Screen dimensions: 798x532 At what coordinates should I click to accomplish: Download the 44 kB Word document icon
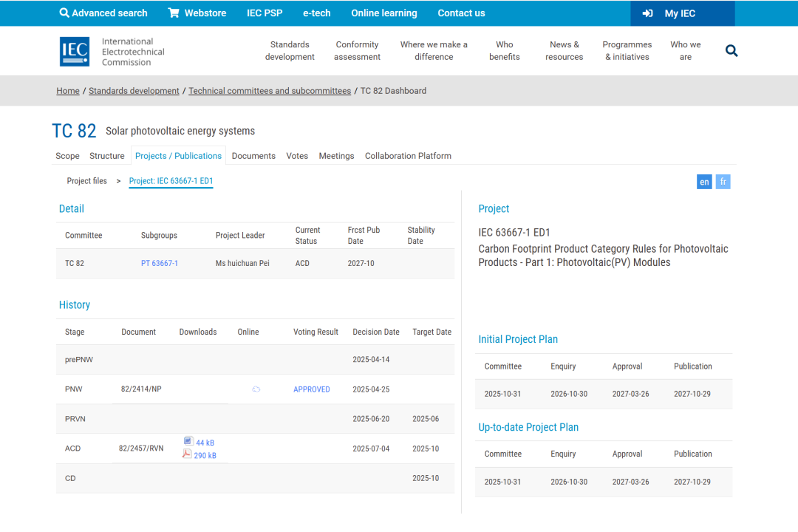[188, 442]
